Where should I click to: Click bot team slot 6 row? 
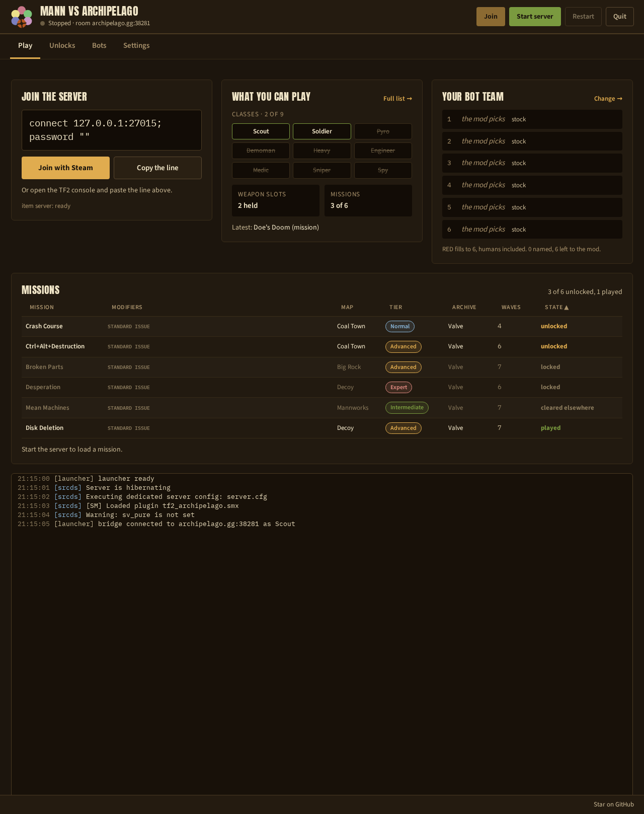532,230
